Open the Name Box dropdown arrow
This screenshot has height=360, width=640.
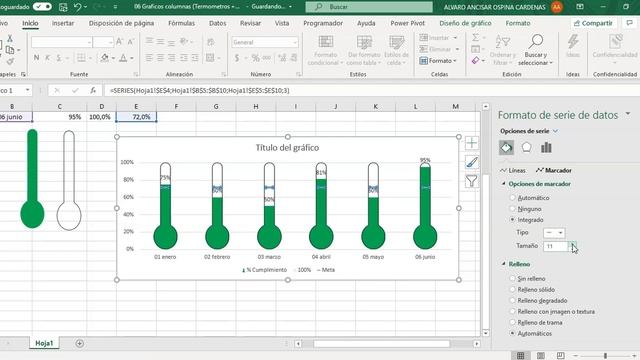click(x=27, y=90)
